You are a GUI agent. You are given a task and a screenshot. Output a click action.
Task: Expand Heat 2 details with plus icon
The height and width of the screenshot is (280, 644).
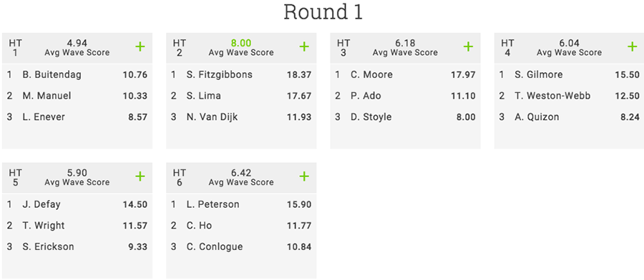point(304,46)
